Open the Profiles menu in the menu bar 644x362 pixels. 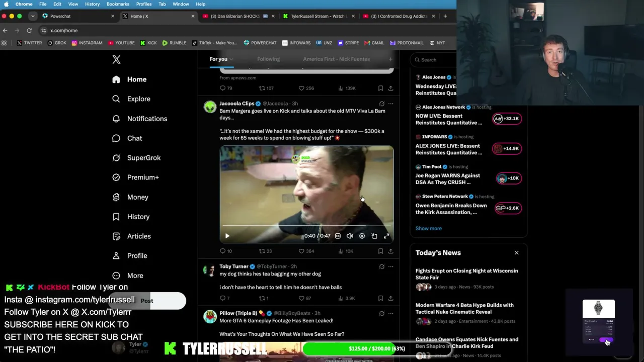144,4
